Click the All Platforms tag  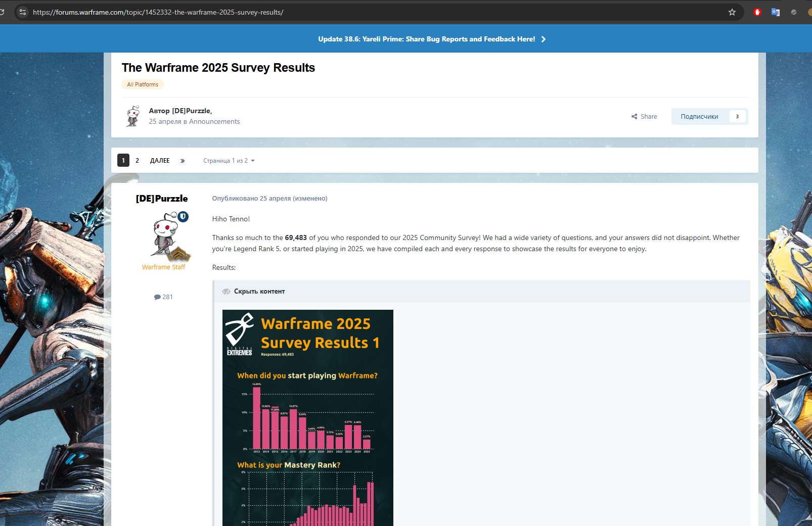point(143,84)
